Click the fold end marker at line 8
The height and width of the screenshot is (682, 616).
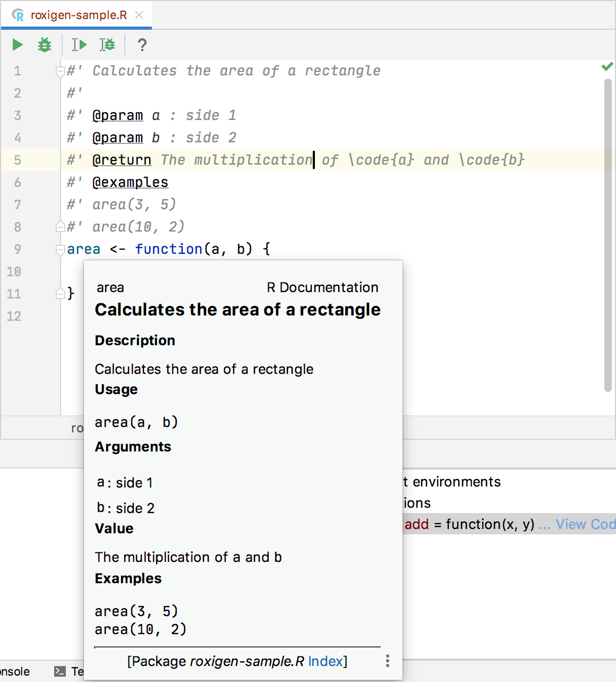point(60,227)
